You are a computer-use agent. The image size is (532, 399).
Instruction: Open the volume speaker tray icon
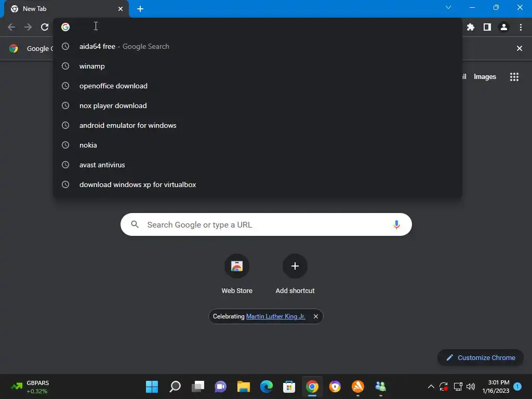click(471, 387)
